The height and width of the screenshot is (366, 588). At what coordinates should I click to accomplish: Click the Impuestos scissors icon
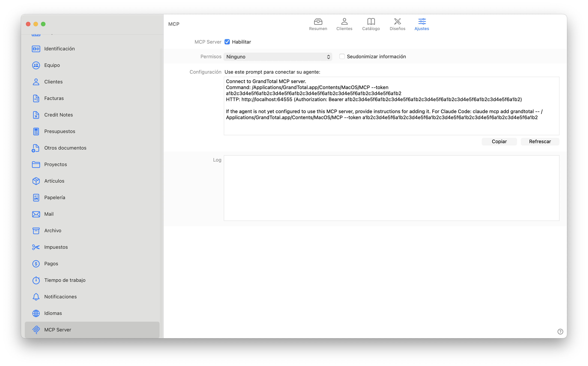[36, 247]
